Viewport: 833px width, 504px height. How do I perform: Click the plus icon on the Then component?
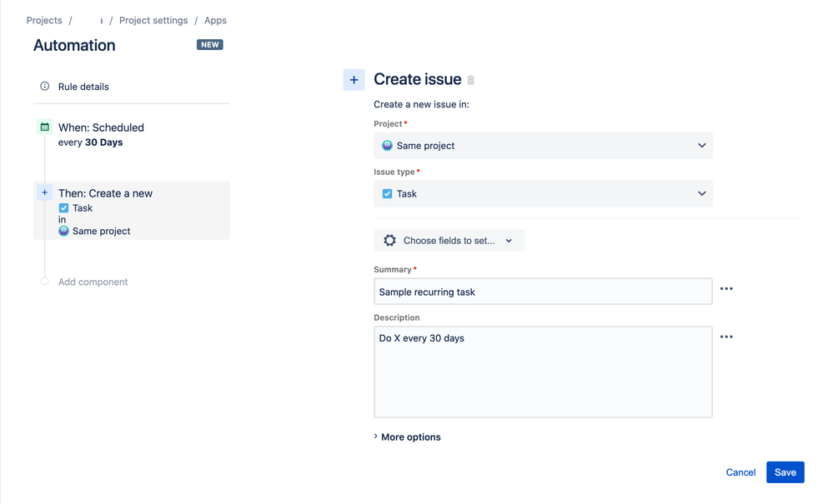tap(44, 192)
